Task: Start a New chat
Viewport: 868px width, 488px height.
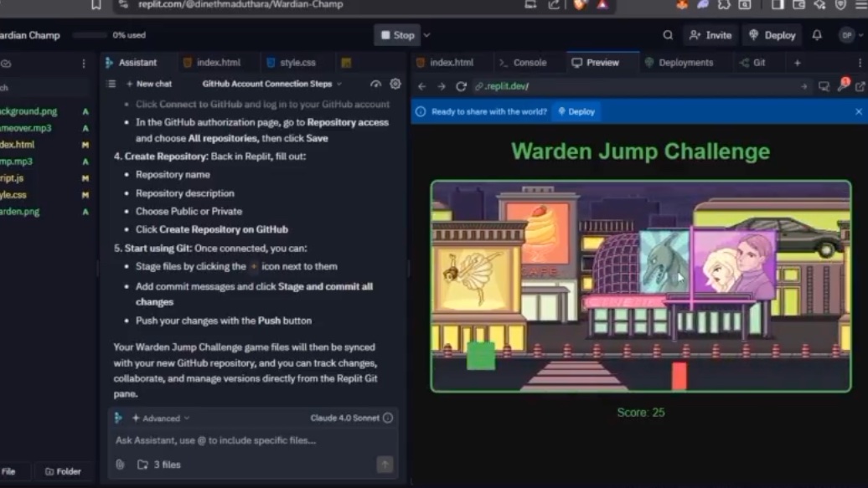Action: pos(149,84)
